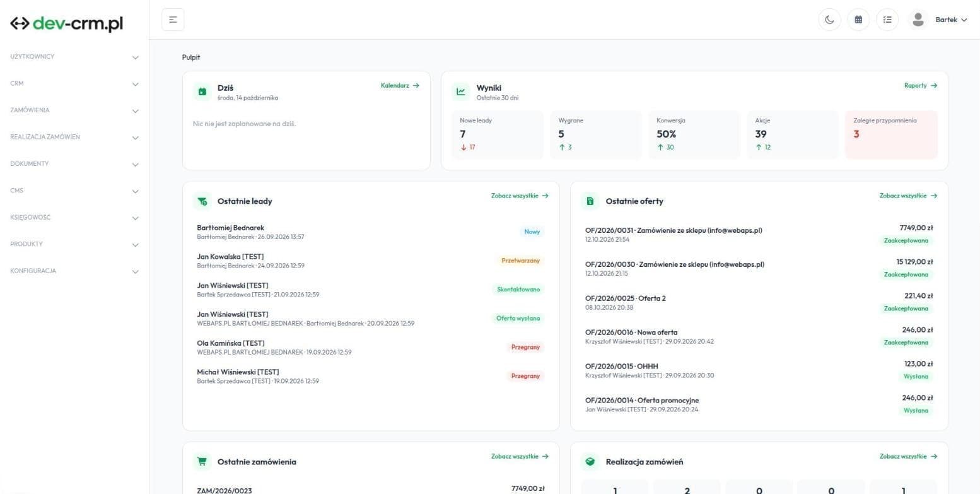Click the dev-crm.pl logo
The image size is (980, 494).
(66, 23)
